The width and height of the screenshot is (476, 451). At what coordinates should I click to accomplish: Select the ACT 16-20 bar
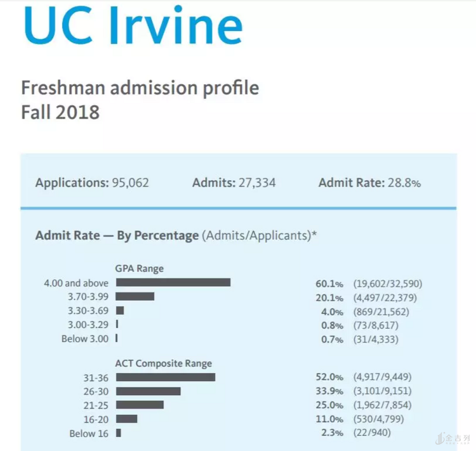[126, 419]
